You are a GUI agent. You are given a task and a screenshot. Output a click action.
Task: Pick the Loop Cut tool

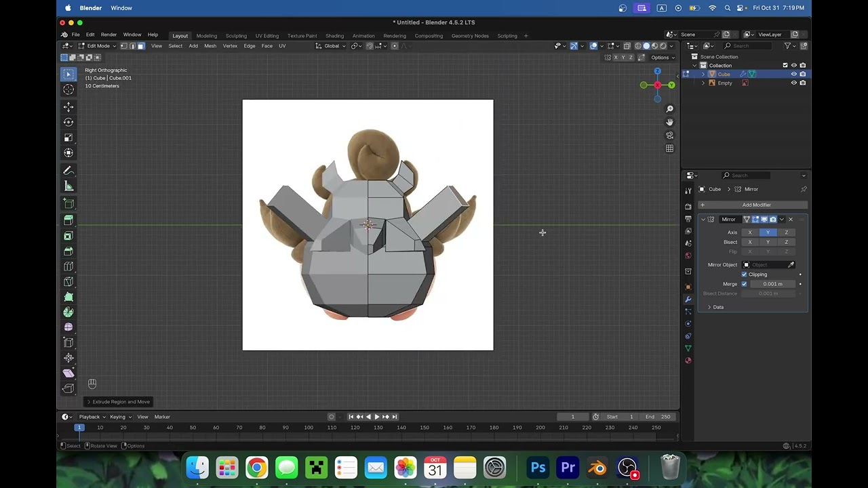click(68, 266)
